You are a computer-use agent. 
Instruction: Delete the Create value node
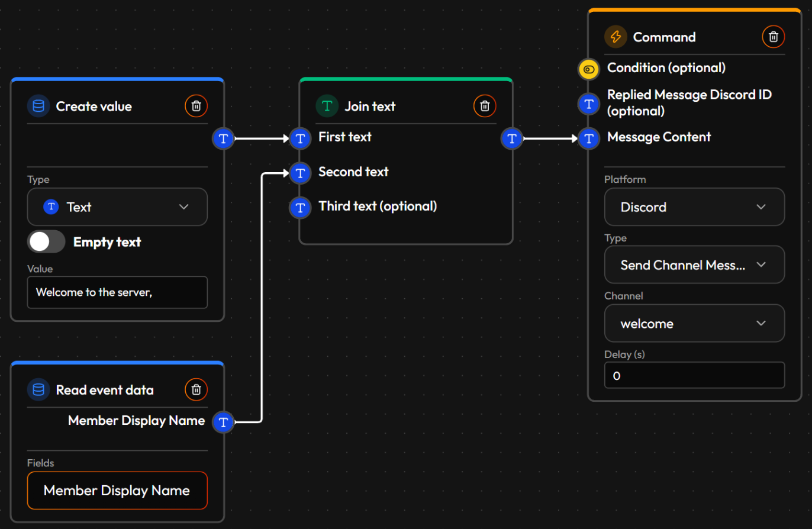pyautogui.click(x=196, y=107)
